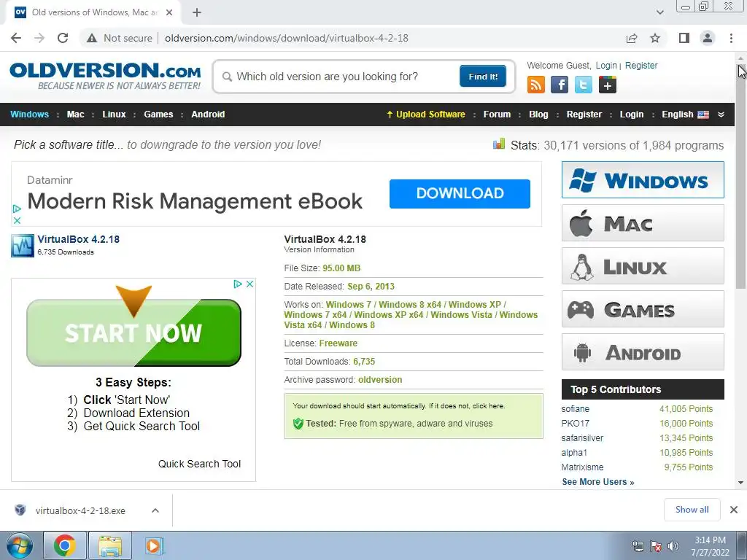The height and width of the screenshot is (560, 747).
Task: Expand the English language dropdown chevron
Action: (x=721, y=114)
